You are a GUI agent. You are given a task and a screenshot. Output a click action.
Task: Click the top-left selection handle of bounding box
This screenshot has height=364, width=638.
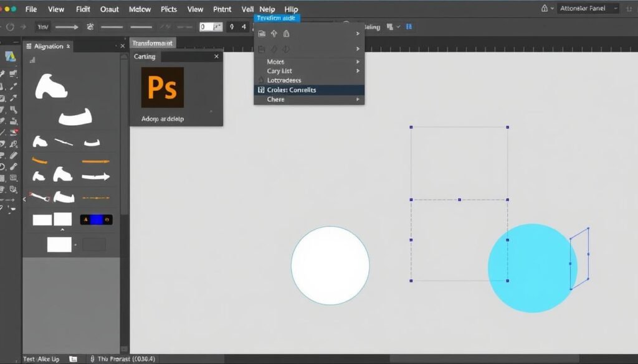click(411, 127)
